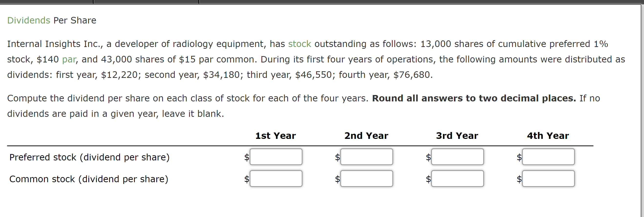Viewport: 644px width, 217px height.
Task: Click the Preferred stock 2nd Year input field
Action: 367,157
